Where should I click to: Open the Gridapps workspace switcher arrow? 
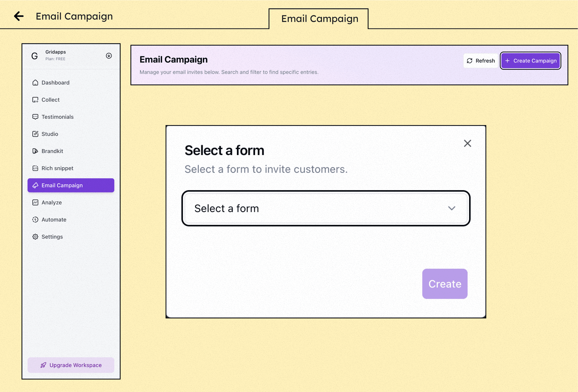pos(109,56)
